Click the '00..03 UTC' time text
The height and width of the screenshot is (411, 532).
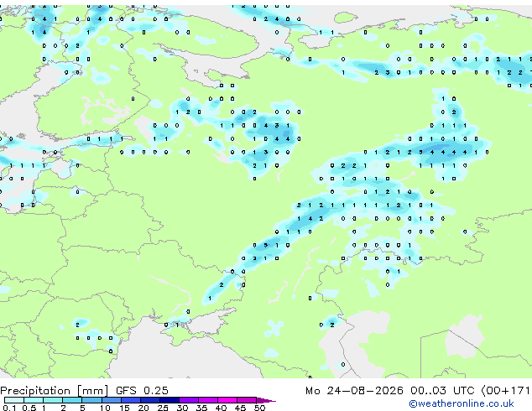442,391
